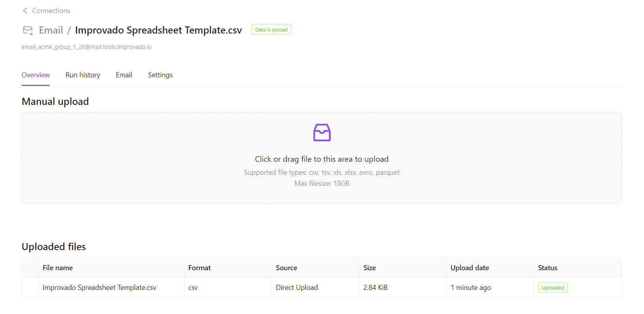Click the Status column header
644x314 pixels.
(547, 268)
